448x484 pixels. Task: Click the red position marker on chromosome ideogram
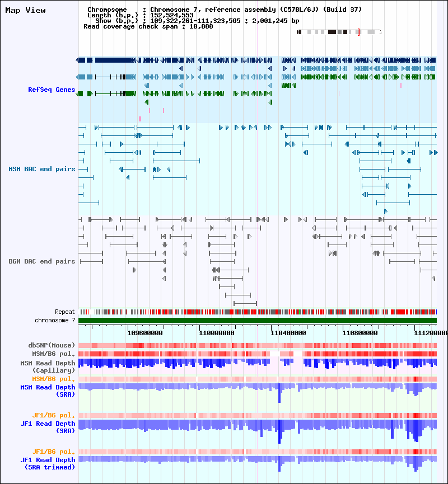[x=358, y=32]
